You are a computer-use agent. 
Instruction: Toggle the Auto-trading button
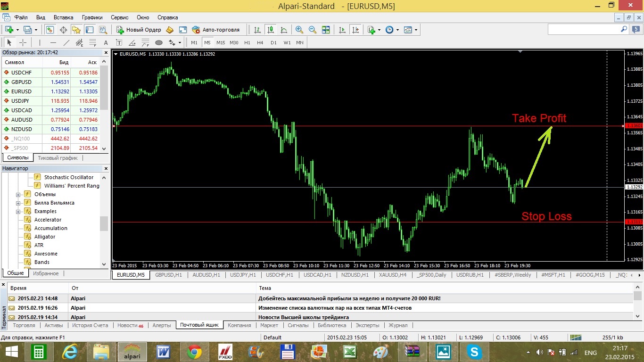(x=215, y=30)
